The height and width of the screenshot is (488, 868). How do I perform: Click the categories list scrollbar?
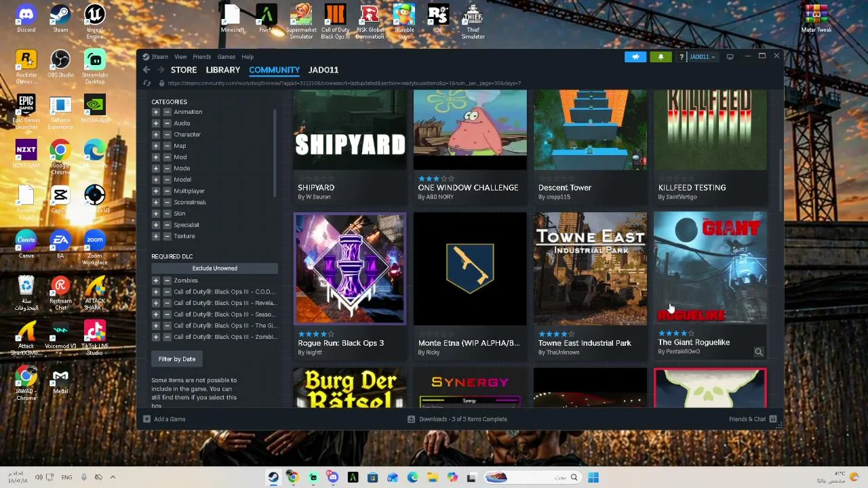point(275,152)
